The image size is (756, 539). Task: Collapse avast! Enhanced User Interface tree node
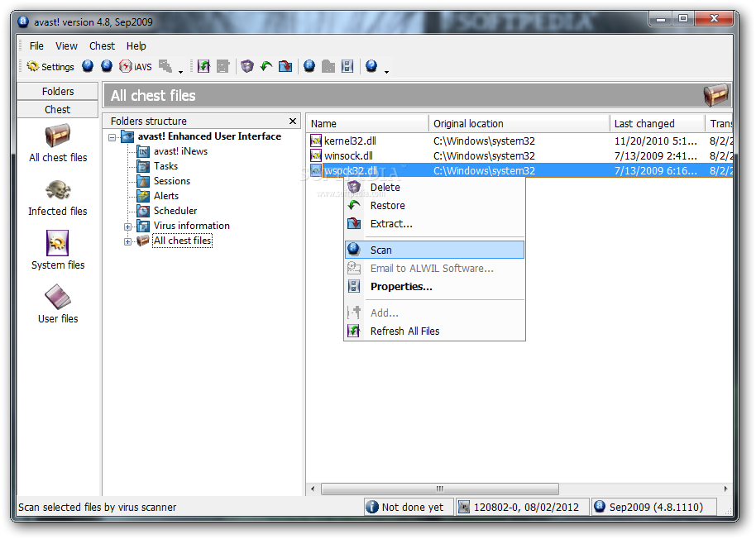coord(112,137)
